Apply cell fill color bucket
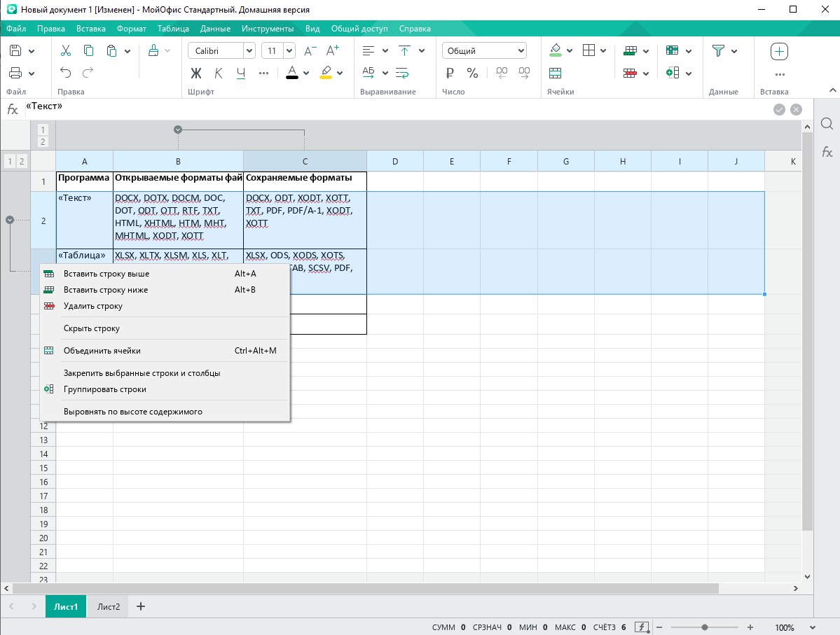Screen dimensions: 840x635 point(556,51)
